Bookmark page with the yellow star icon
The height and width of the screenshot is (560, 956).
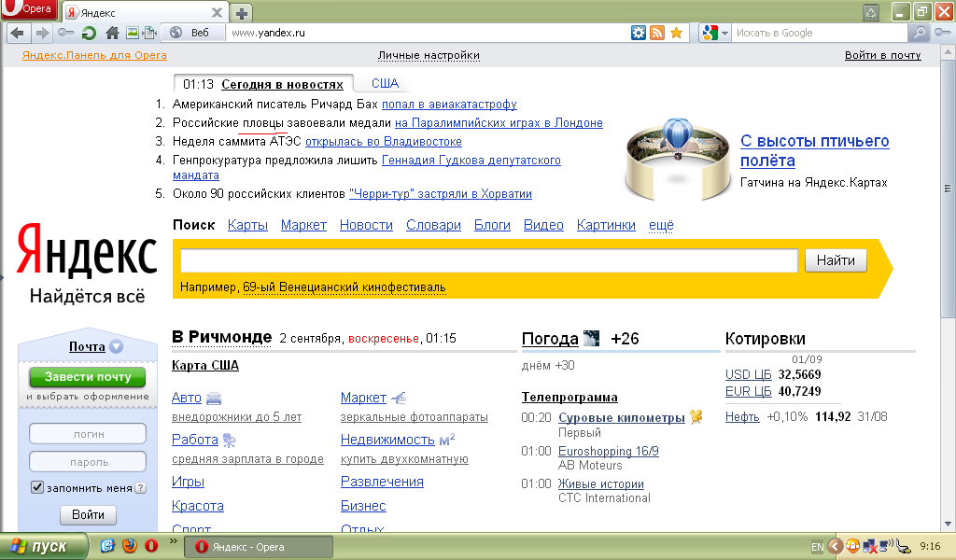(x=676, y=33)
